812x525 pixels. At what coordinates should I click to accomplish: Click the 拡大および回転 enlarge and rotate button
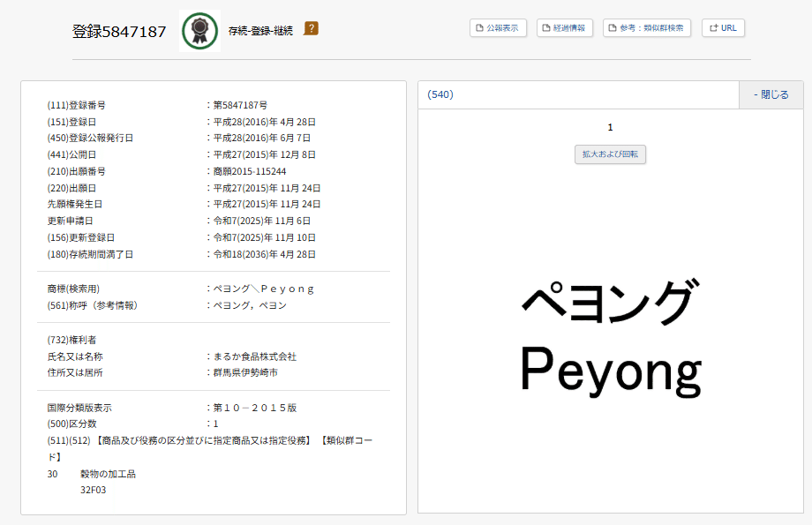[x=610, y=154]
